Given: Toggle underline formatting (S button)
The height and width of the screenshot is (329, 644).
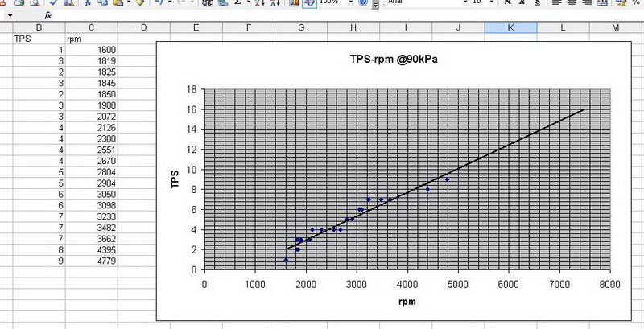Looking at the screenshot, I should point(538,3).
